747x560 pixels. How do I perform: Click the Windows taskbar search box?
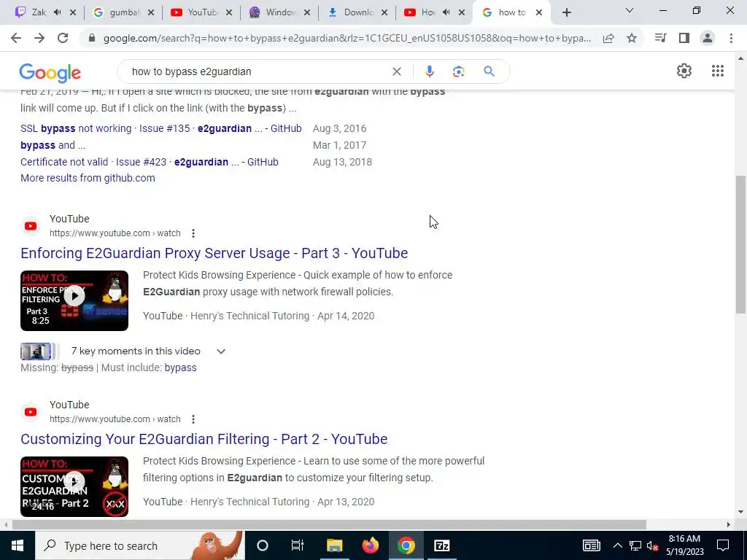(x=139, y=545)
